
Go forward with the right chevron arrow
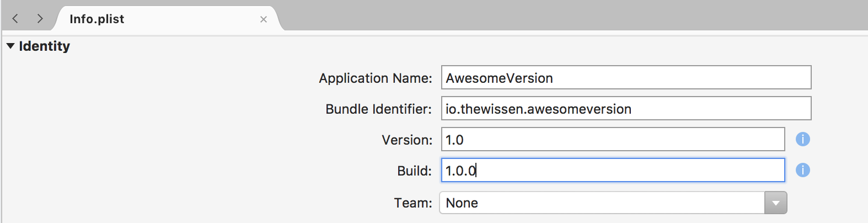(x=40, y=19)
